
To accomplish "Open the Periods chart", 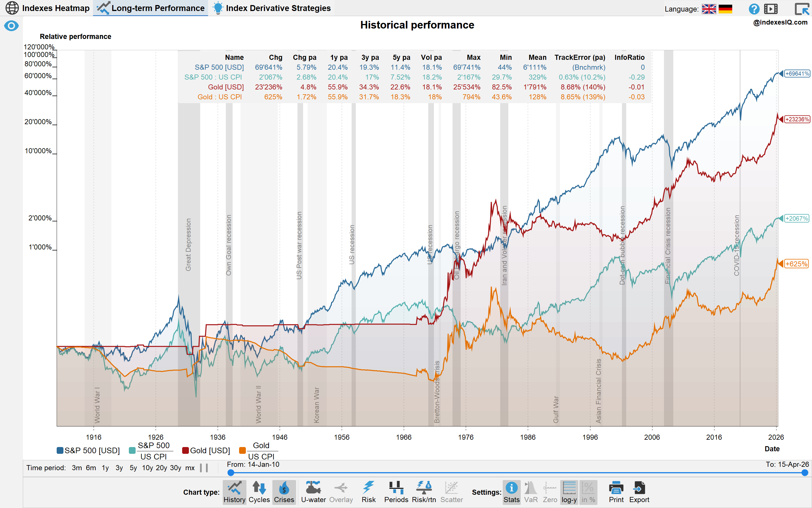I will click(396, 492).
